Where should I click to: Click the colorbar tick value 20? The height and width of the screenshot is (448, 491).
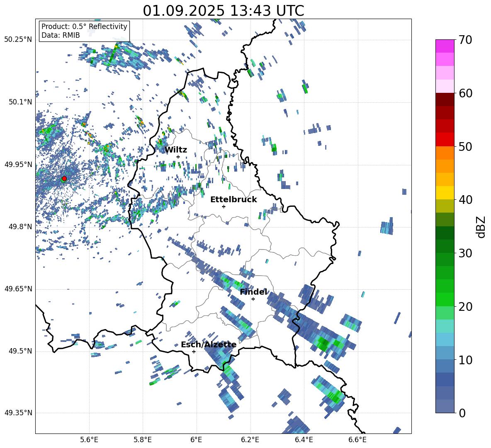pyautogui.click(x=465, y=307)
